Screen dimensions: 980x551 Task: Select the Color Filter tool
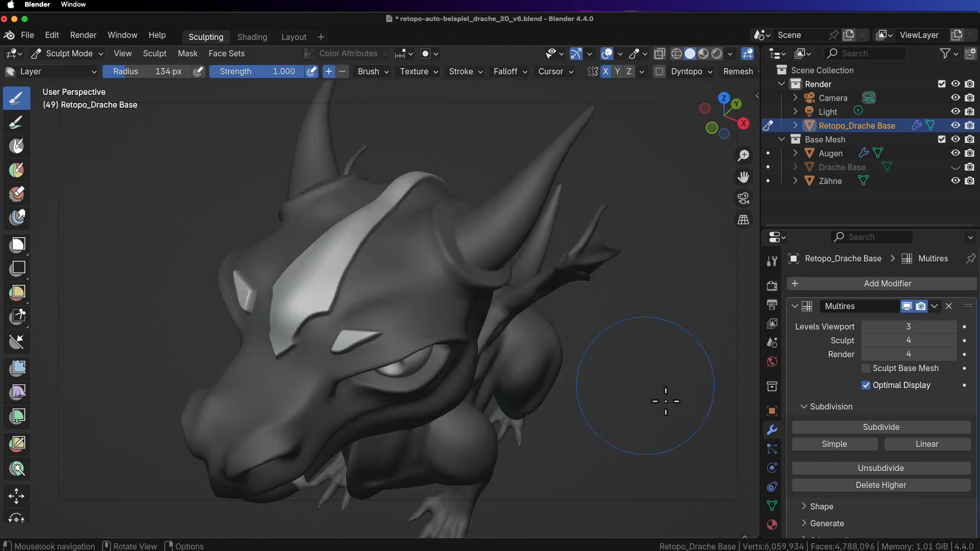16,416
